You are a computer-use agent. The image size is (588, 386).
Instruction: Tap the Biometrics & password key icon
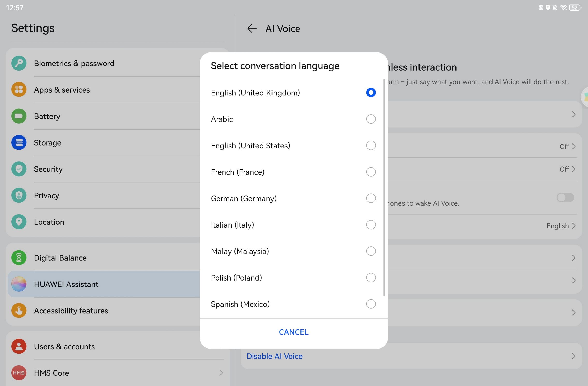[x=19, y=63]
